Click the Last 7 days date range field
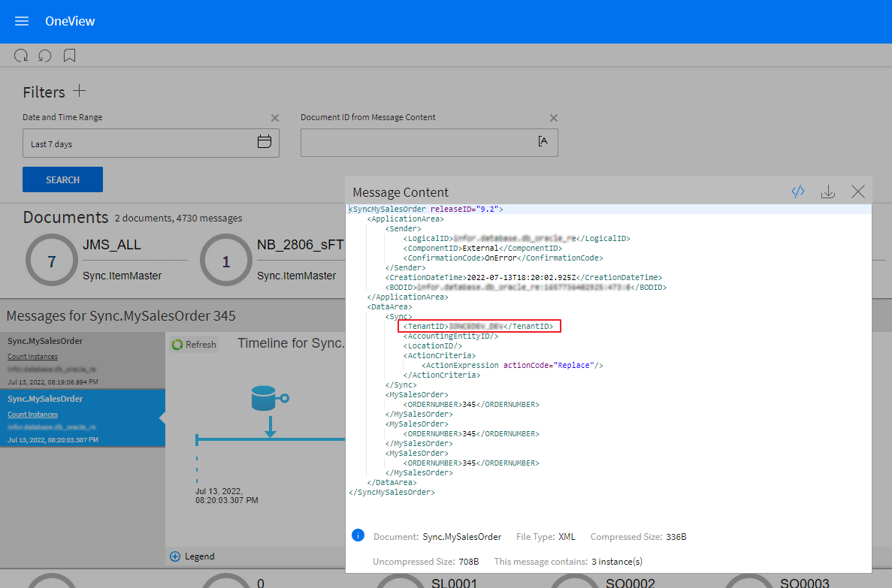892x588 pixels. [151, 143]
